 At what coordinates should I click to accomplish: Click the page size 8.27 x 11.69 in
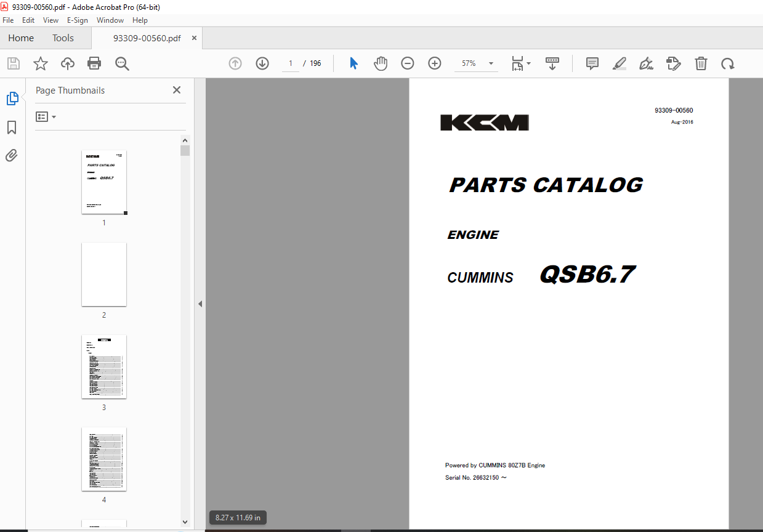(x=238, y=518)
